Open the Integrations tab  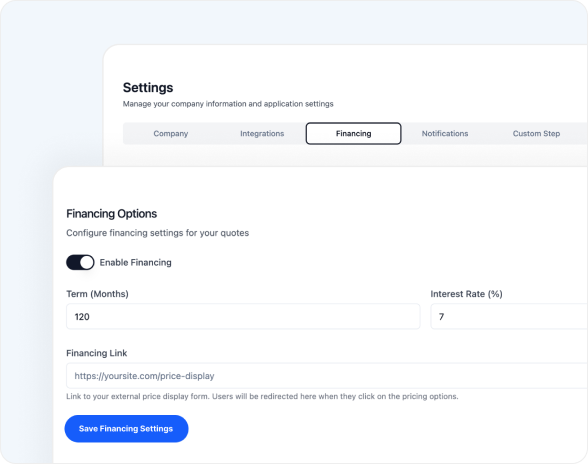[262, 134]
